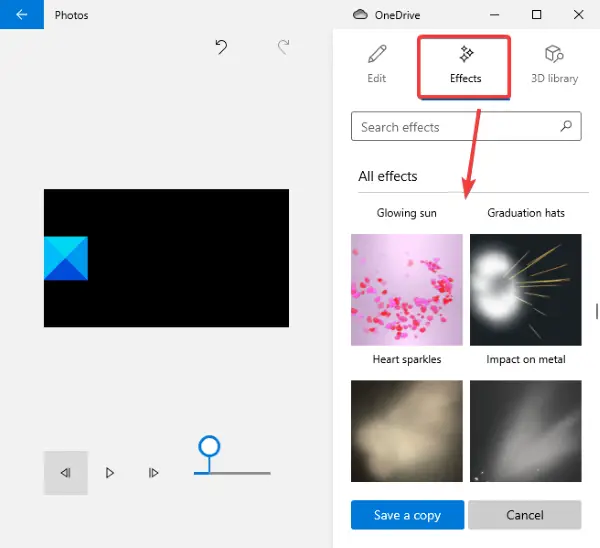Viewport: 600px width, 548px height.
Task: Minimize the Photos window
Action: point(494,15)
